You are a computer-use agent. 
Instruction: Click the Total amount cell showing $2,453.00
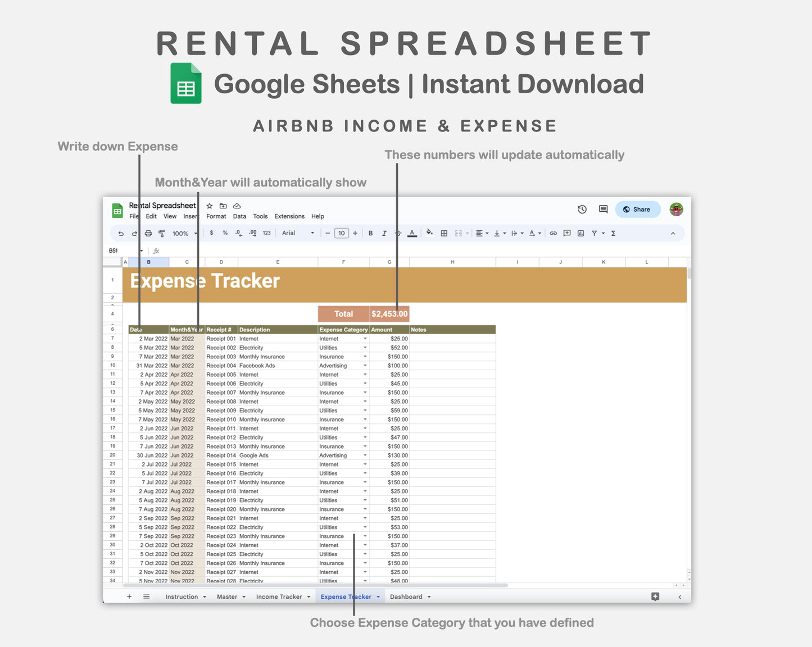389,314
